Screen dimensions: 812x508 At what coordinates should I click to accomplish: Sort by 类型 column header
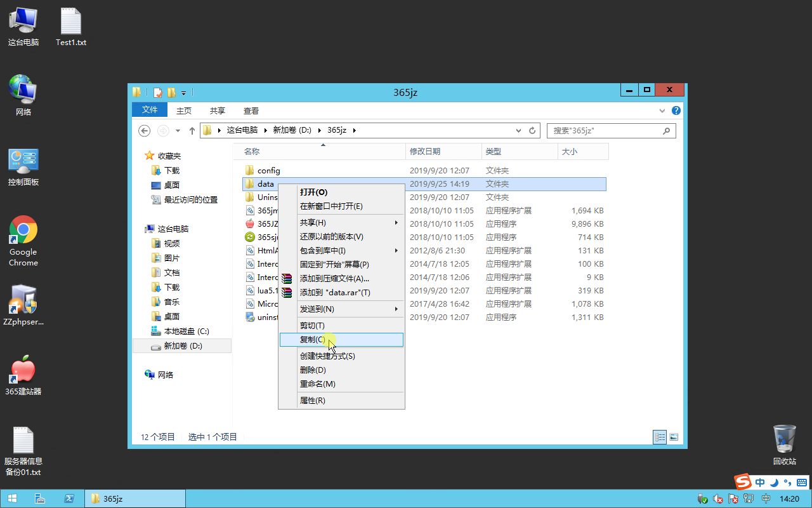tap(520, 152)
